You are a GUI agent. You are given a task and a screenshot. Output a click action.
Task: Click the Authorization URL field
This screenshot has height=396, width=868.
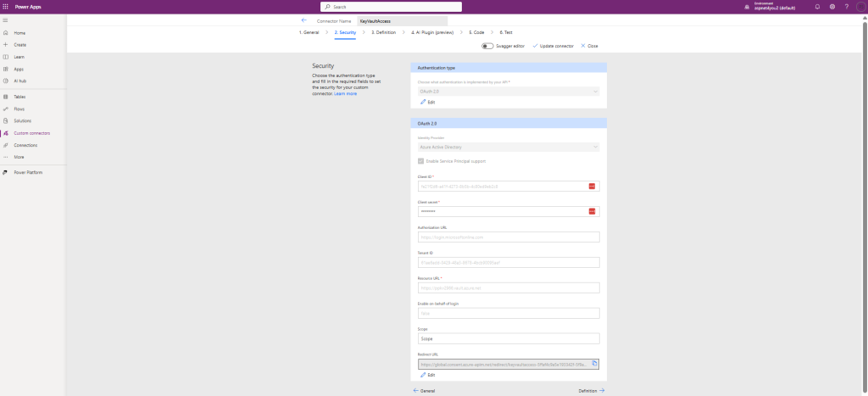(509, 237)
